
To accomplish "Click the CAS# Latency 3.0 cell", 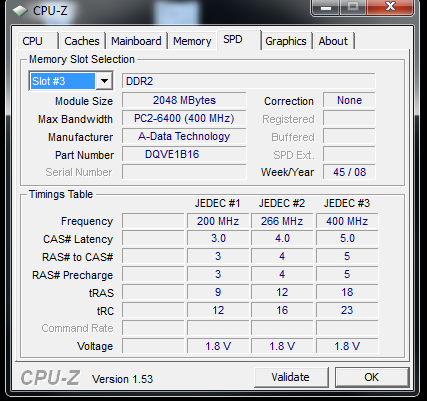I will pyautogui.click(x=218, y=239).
